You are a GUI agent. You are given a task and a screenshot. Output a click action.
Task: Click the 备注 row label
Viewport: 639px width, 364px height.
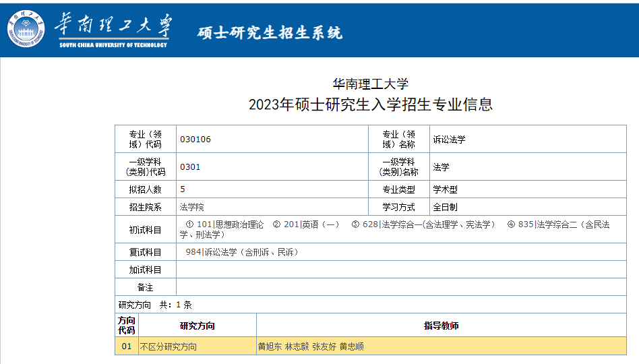coord(146,287)
